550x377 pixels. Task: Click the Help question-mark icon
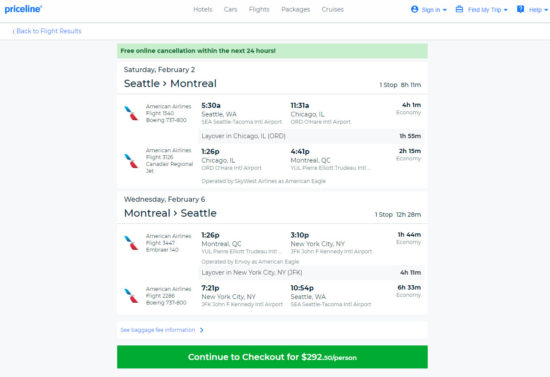[x=521, y=9]
